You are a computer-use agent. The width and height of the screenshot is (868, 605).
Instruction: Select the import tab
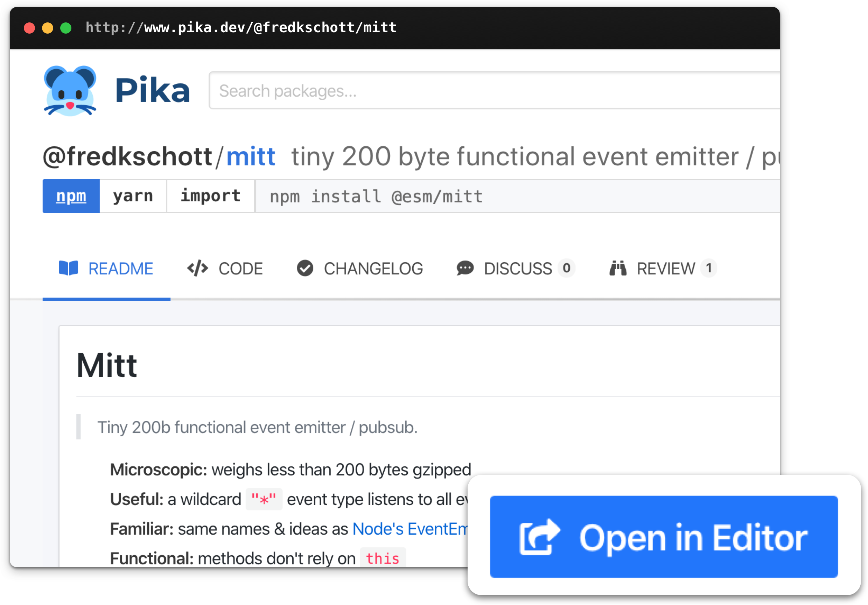[211, 196]
